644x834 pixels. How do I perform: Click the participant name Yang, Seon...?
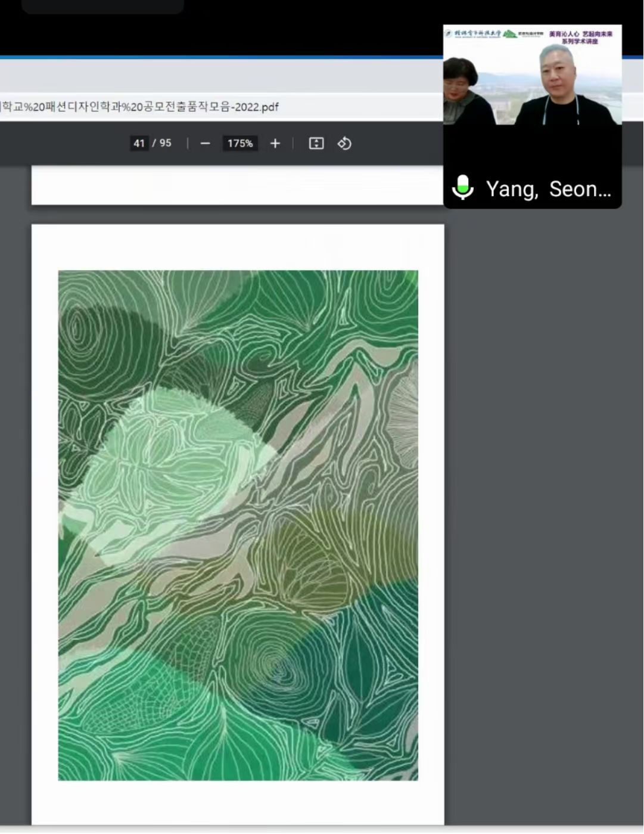(548, 189)
